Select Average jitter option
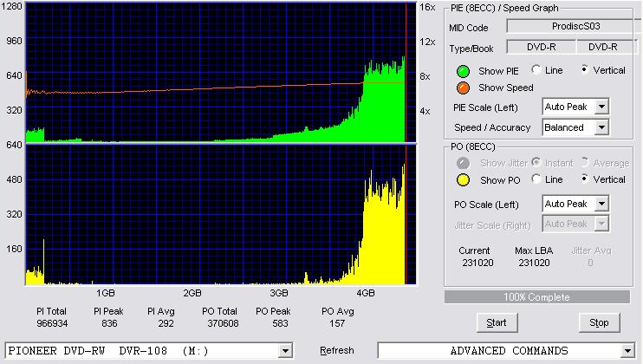643x364 pixels. click(x=585, y=162)
